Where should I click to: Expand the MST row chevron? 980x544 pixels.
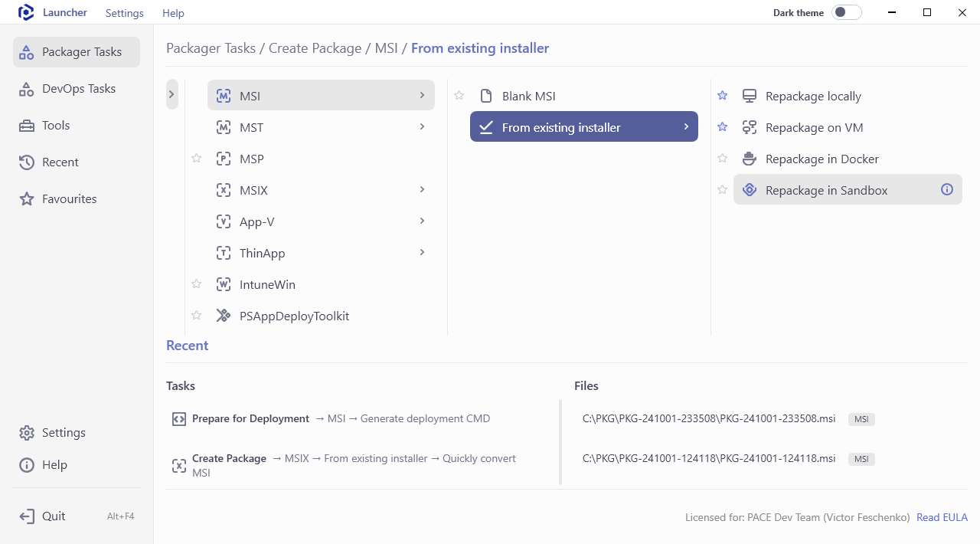point(422,126)
